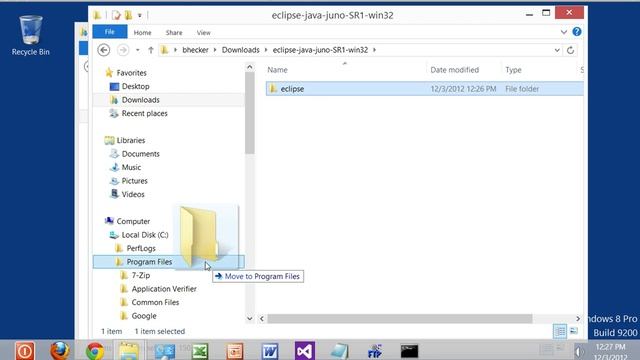
Task: Open the 7-Zip folder
Action: click(140, 276)
